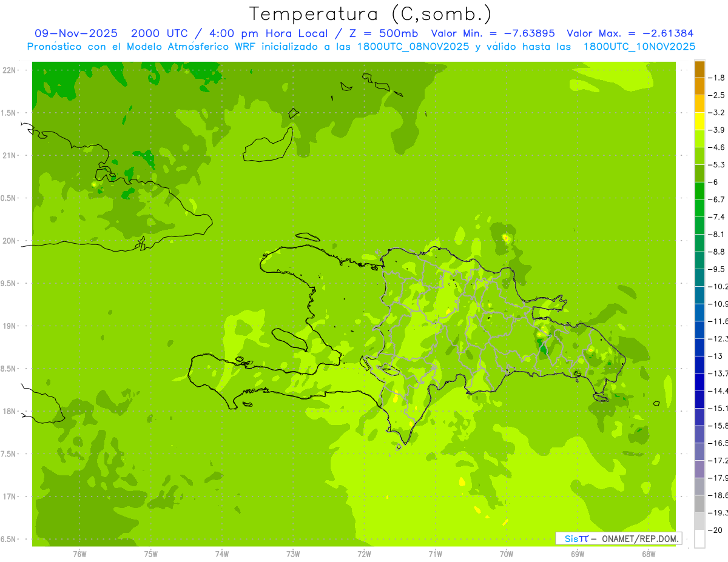Image resolution: width=728 pixels, height=562 pixels.
Task: Click the '2000 UTC' time text
Action: (x=160, y=33)
